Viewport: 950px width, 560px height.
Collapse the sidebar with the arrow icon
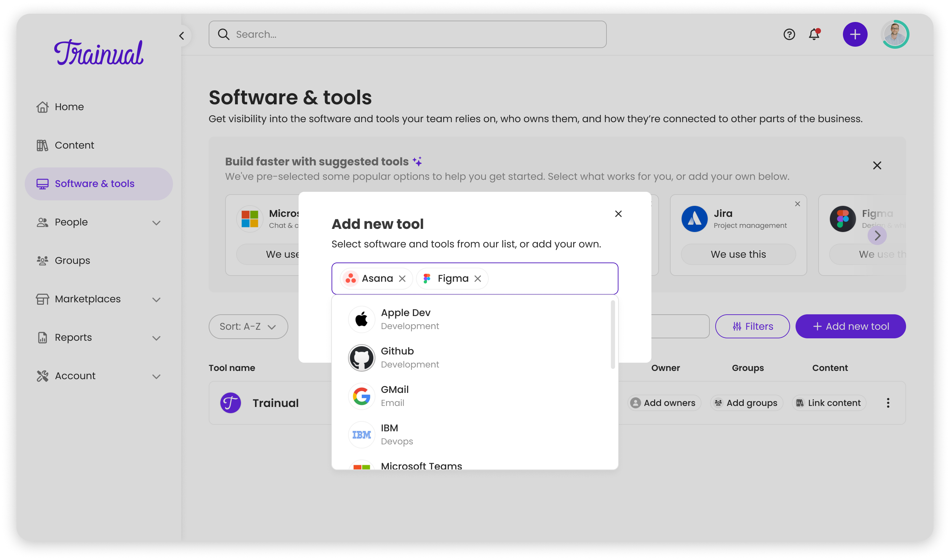click(182, 36)
